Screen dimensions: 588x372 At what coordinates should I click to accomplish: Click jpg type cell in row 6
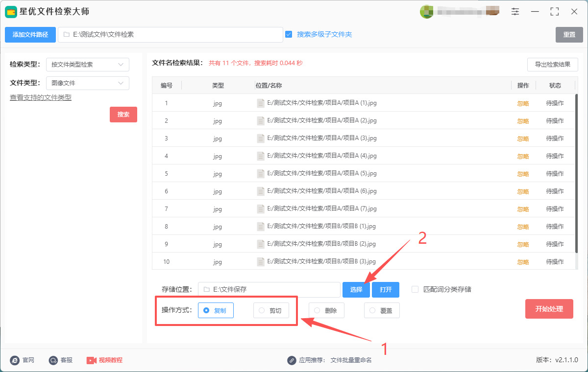point(218,191)
